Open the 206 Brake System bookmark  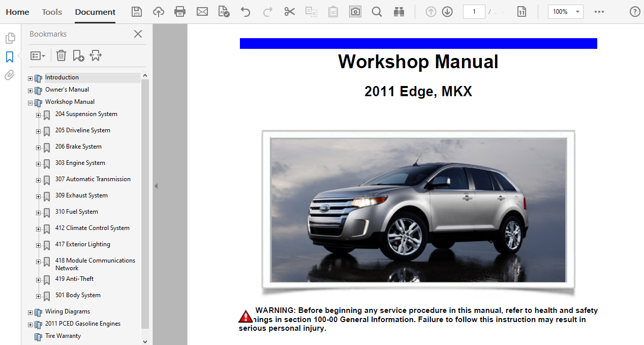click(x=78, y=147)
